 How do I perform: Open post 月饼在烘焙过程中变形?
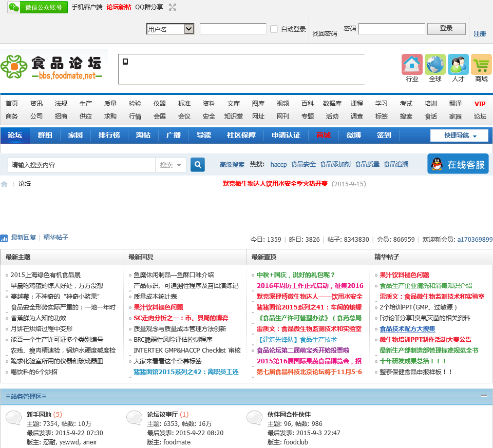42,329
